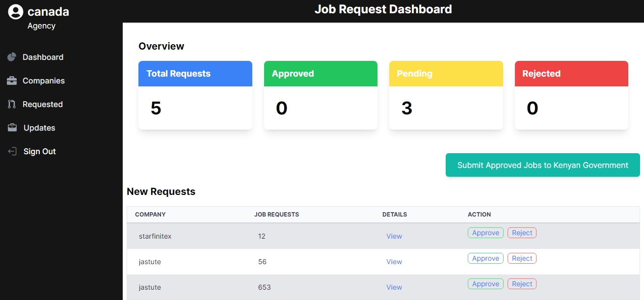The height and width of the screenshot is (300, 644).
Task: View details for the starfinitex request
Action: tap(394, 236)
